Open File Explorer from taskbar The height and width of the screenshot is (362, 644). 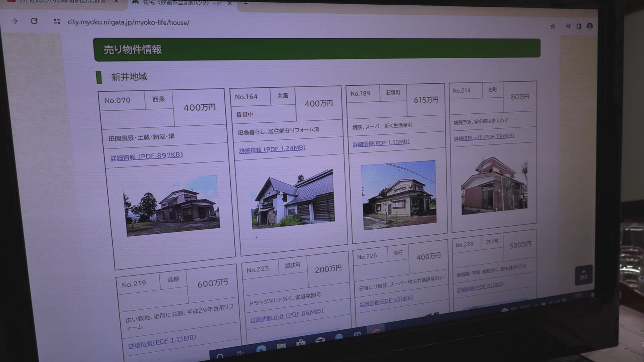coord(281,346)
